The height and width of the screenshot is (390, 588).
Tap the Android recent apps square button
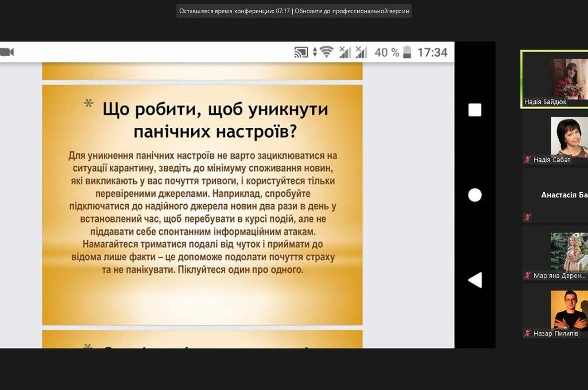[475, 110]
